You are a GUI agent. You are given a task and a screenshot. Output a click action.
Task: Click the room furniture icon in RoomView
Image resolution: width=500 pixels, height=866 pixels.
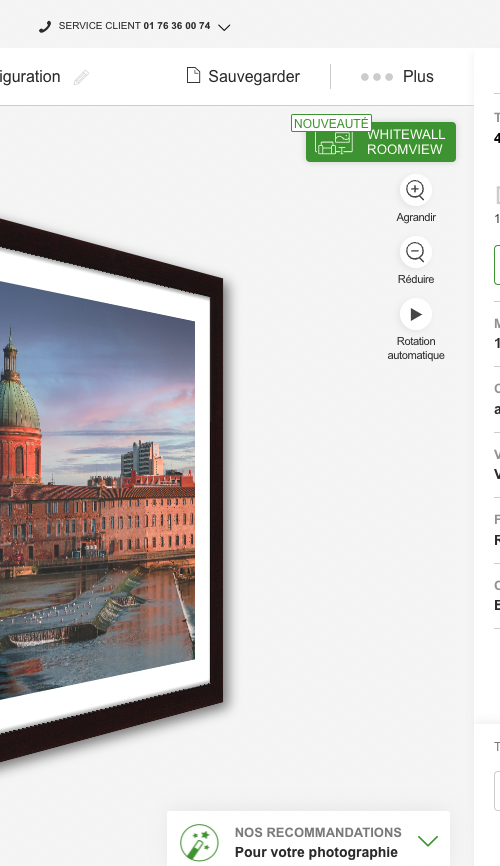coord(334,142)
